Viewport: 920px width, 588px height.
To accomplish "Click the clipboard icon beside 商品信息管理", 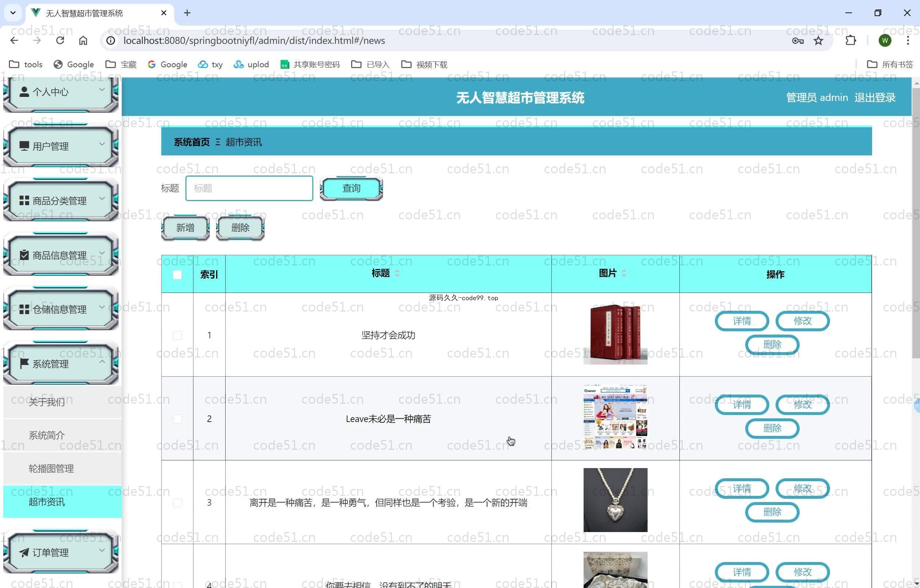I will click(x=24, y=255).
